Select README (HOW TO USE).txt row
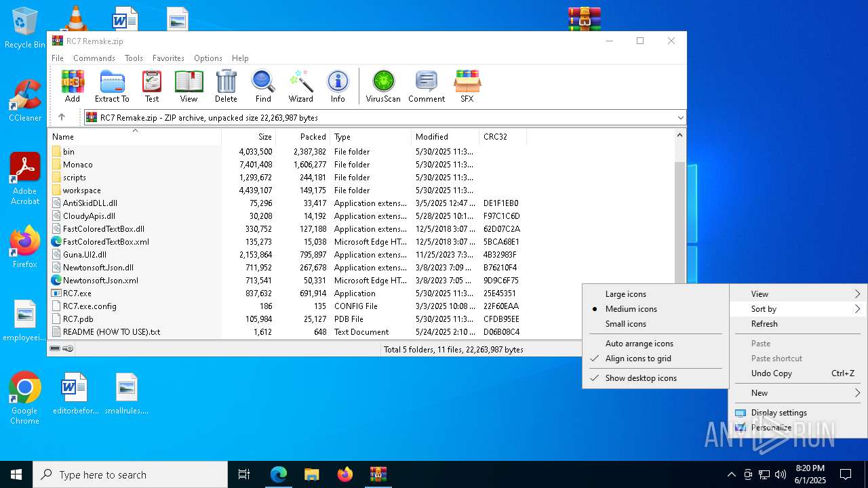Screen dimensions: 868x488 [x=286, y=332]
